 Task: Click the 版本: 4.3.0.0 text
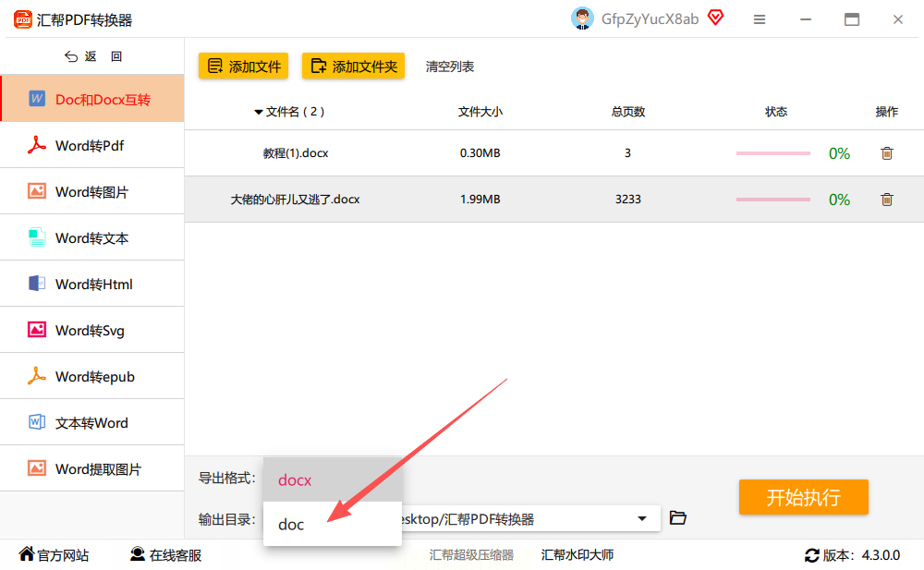[x=861, y=555]
